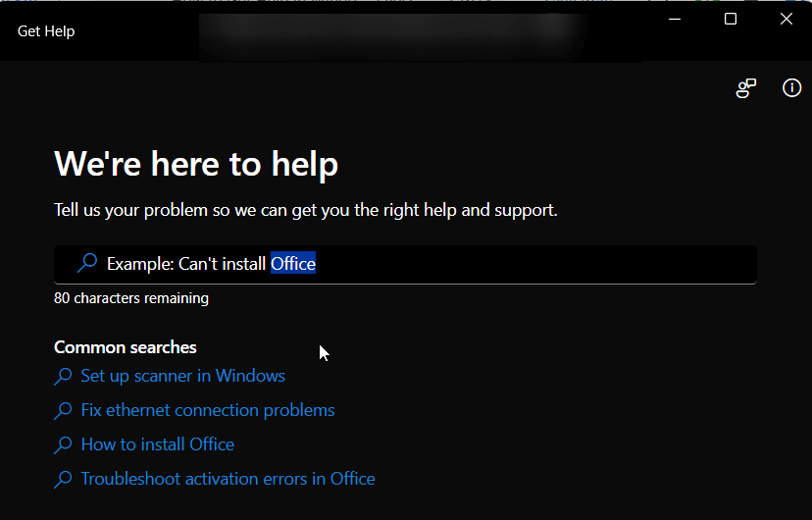Click the search icon beside Troubleshoot activation errors
This screenshot has width=812, height=520.
click(63, 480)
